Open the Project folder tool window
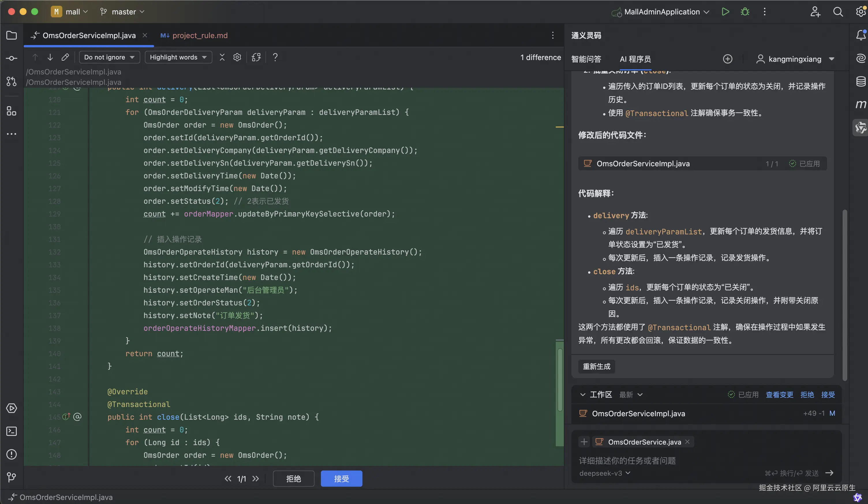This screenshot has width=868, height=504. (x=11, y=35)
